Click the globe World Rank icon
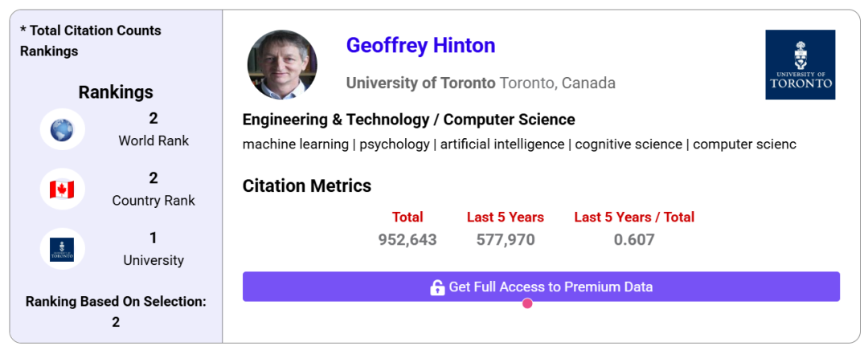This screenshot has height=350, width=868. point(62,130)
